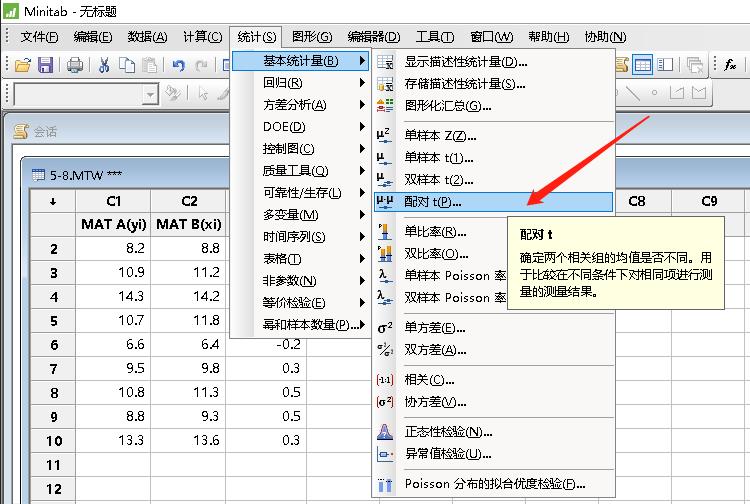Screen dimensions: 750x504
Task: Choose 单样本 Z(Z)...
Action: click(493, 136)
